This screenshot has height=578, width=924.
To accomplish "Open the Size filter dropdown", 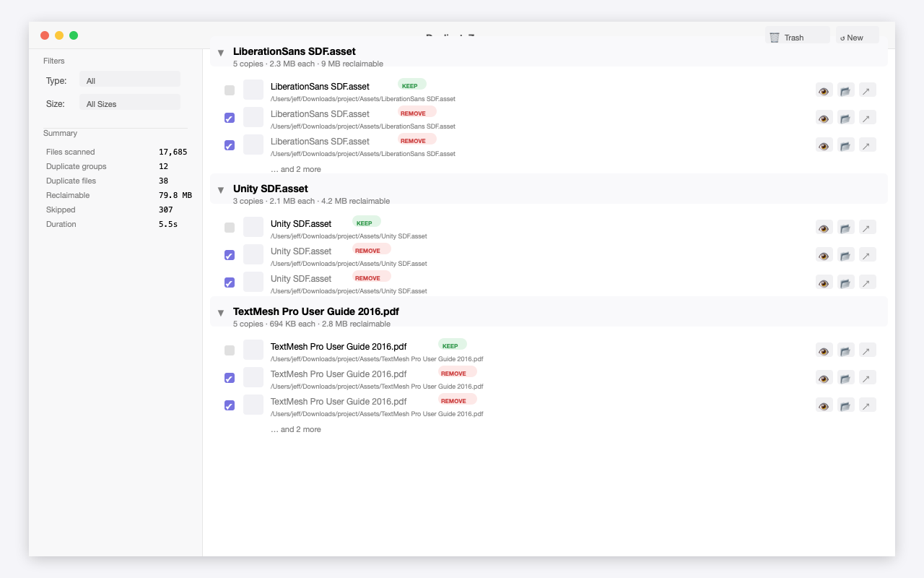I will [x=130, y=103].
